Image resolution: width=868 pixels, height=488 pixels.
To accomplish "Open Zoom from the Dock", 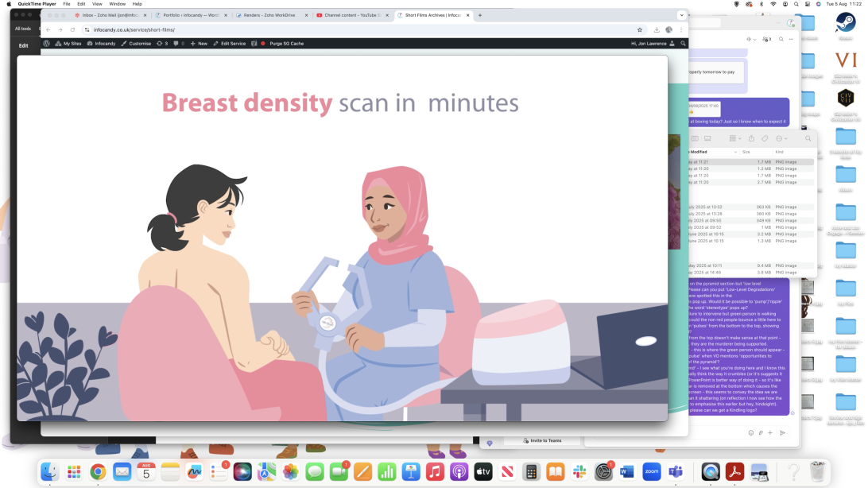I will [652, 471].
